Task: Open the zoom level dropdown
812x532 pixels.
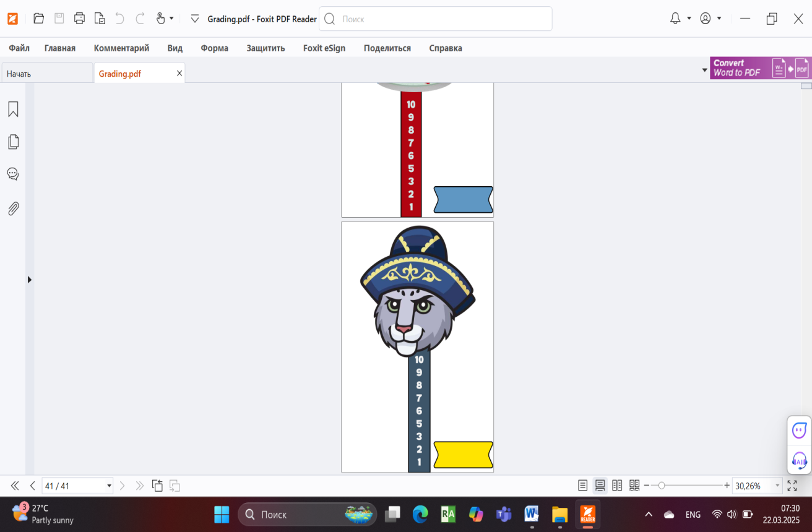Action: click(x=777, y=486)
